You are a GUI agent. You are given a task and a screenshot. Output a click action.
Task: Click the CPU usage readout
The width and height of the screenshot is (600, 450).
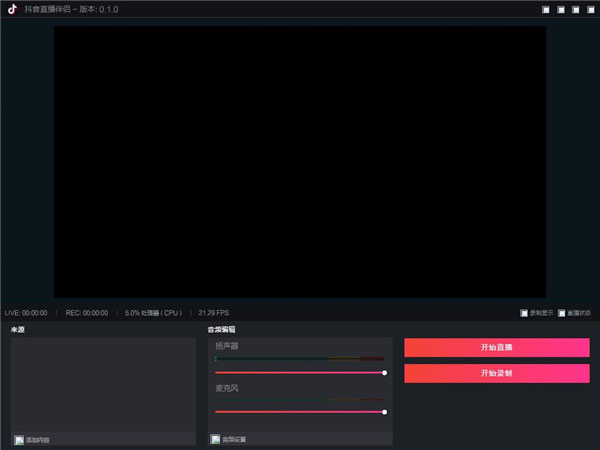pos(153,313)
